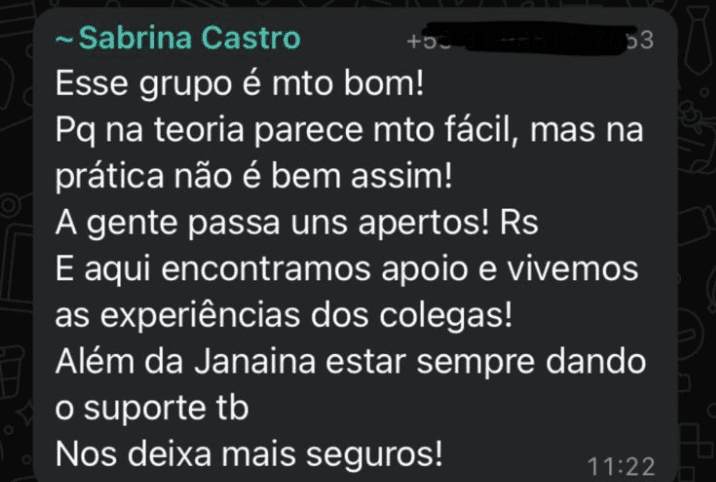This screenshot has height=482, width=716.
Task: Click the surname "Castro" in the header
Action: click(x=251, y=37)
